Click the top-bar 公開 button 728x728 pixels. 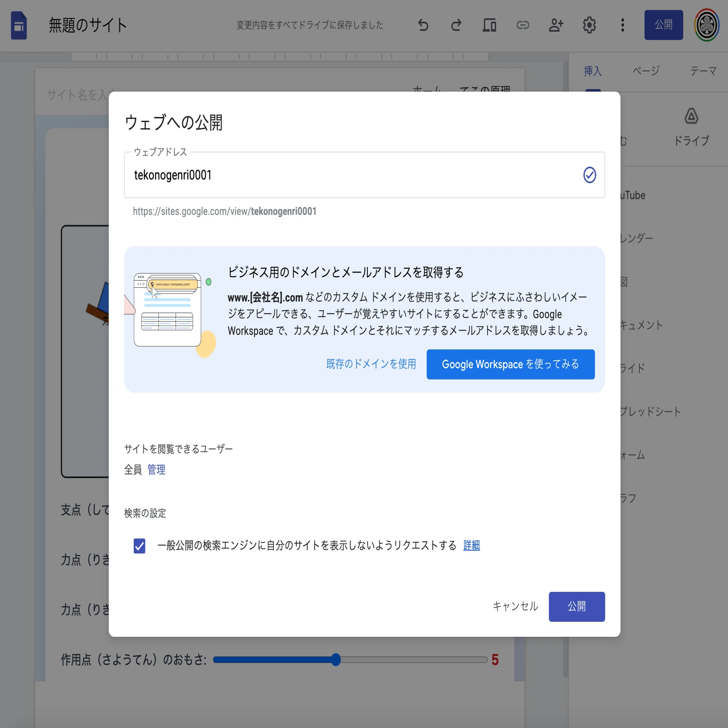click(664, 25)
